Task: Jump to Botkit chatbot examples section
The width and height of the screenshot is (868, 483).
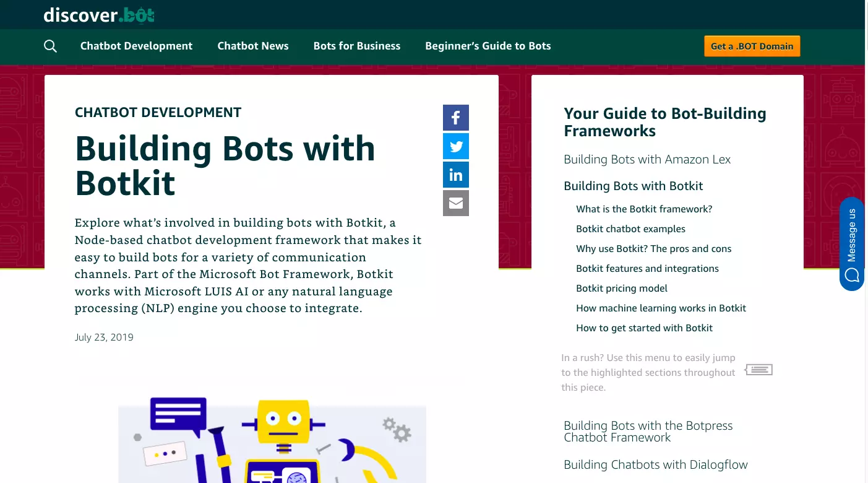Action: click(x=630, y=228)
